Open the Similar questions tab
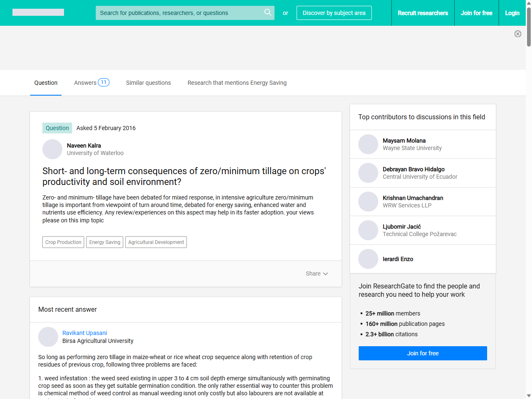532x399 pixels. pos(148,83)
